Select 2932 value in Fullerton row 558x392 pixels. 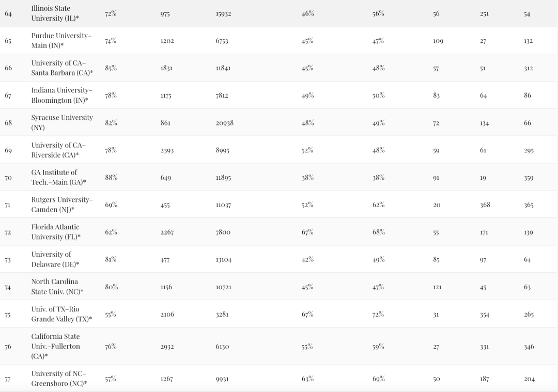pyautogui.click(x=167, y=347)
